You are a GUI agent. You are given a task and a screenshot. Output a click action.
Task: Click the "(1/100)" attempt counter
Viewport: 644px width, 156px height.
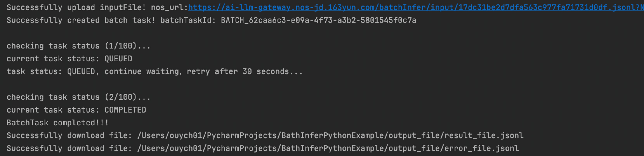click(121, 46)
